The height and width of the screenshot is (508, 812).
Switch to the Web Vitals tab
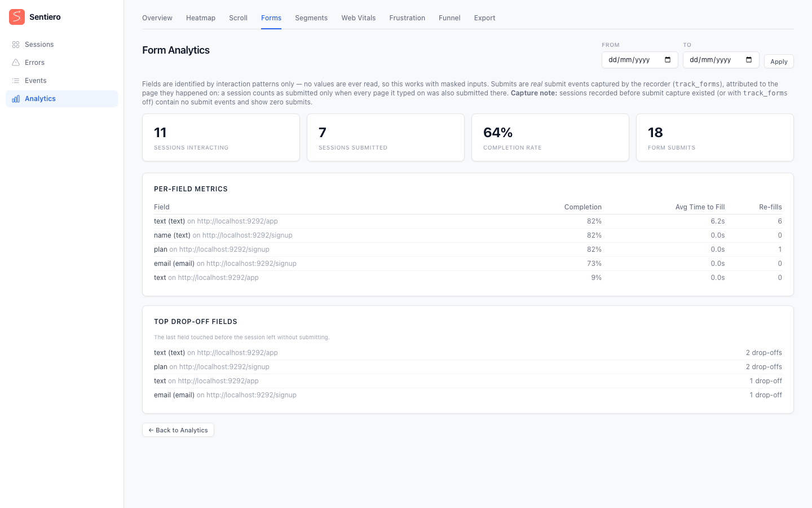coord(359,18)
